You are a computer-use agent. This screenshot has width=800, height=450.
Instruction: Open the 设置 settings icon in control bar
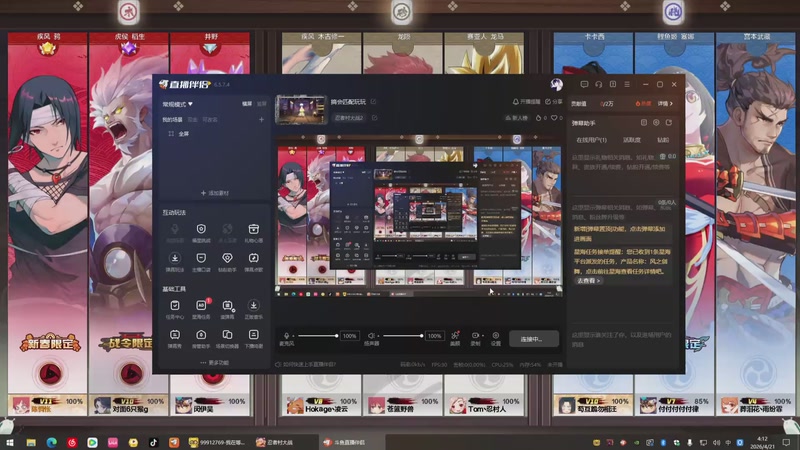click(495, 336)
